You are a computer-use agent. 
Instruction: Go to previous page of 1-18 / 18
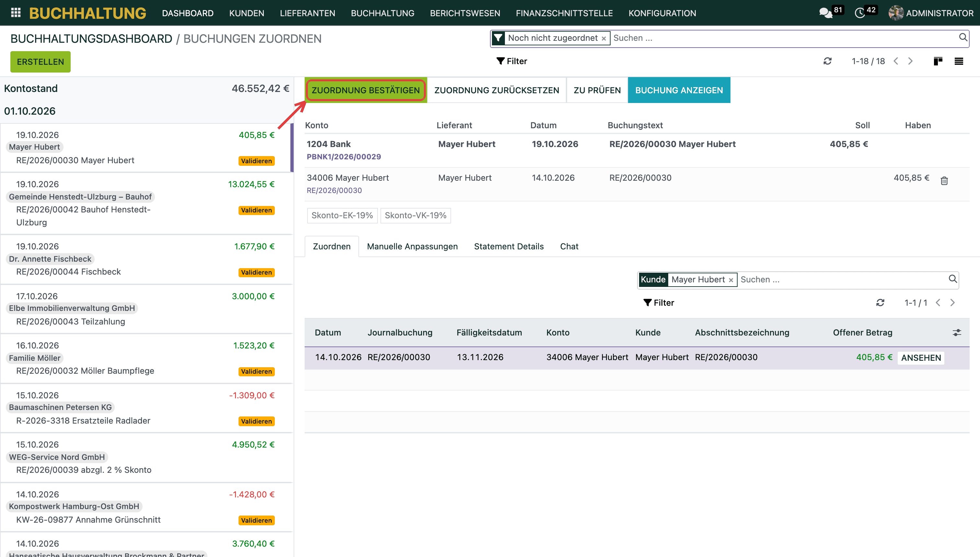[896, 61]
